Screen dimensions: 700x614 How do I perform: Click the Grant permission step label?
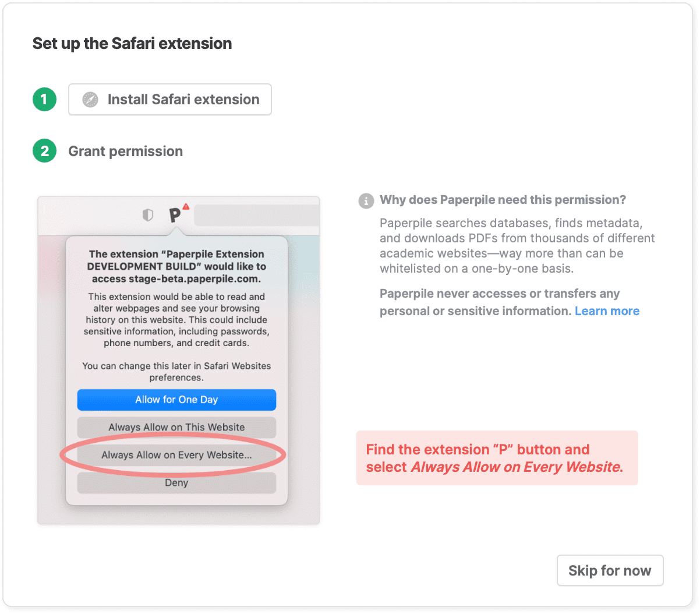point(126,151)
